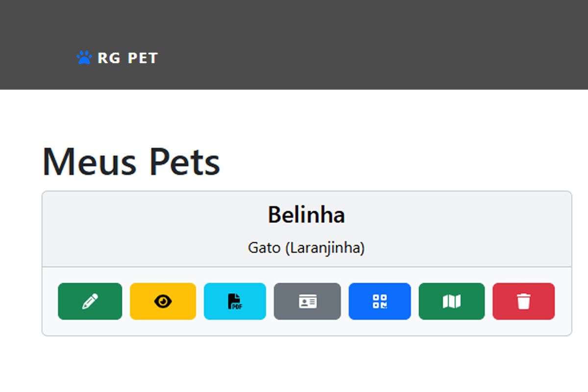The width and height of the screenshot is (588, 392).
Task: Show the QR code for Belinha
Action: [x=380, y=301]
